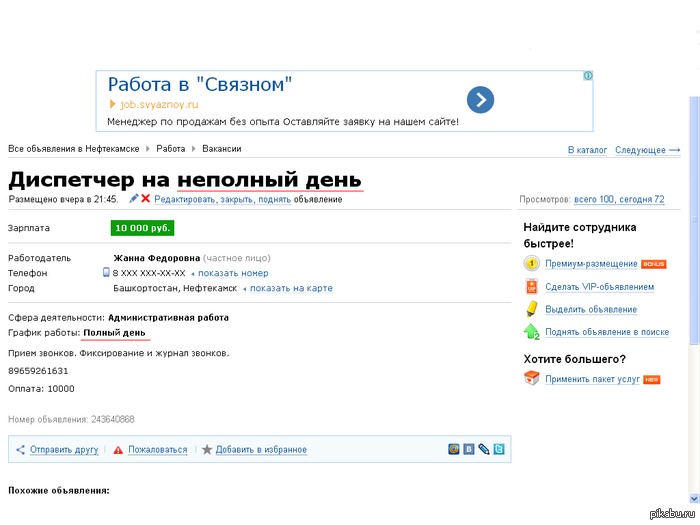Click the pencil edit icon under the title

coord(134,199)
